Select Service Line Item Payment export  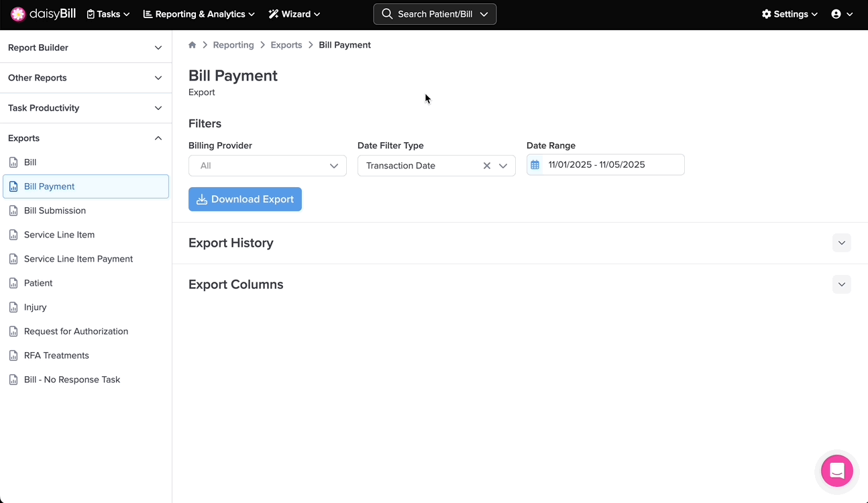coord(78,259)
